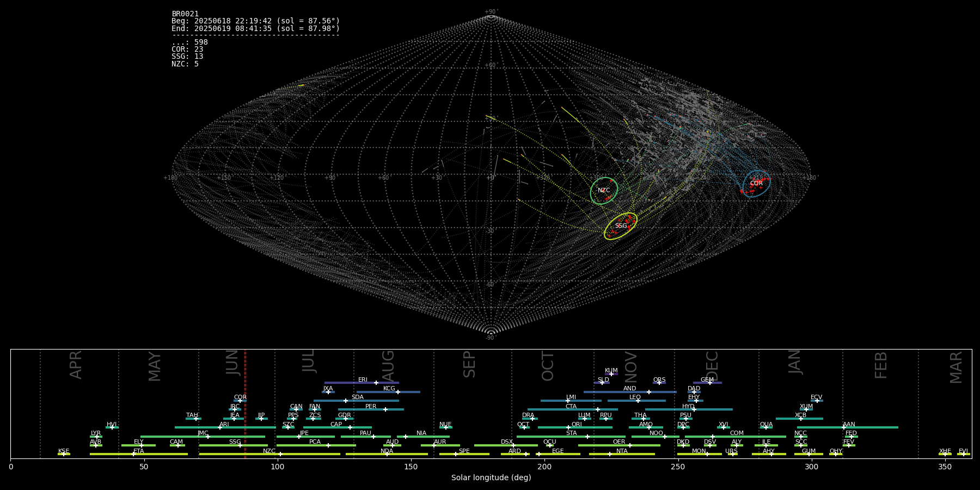This screenshot has width=980, height=490.
Task: Click the GEM shower label in timeline
Action: pyautogui.click(x=707, y=380)
